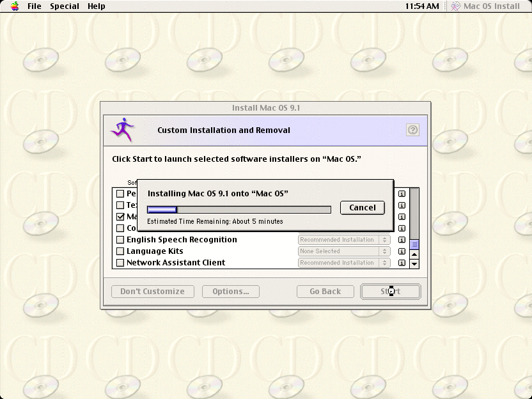
Task: Click the scroll down arrow of the list
Action: [414, 263]
